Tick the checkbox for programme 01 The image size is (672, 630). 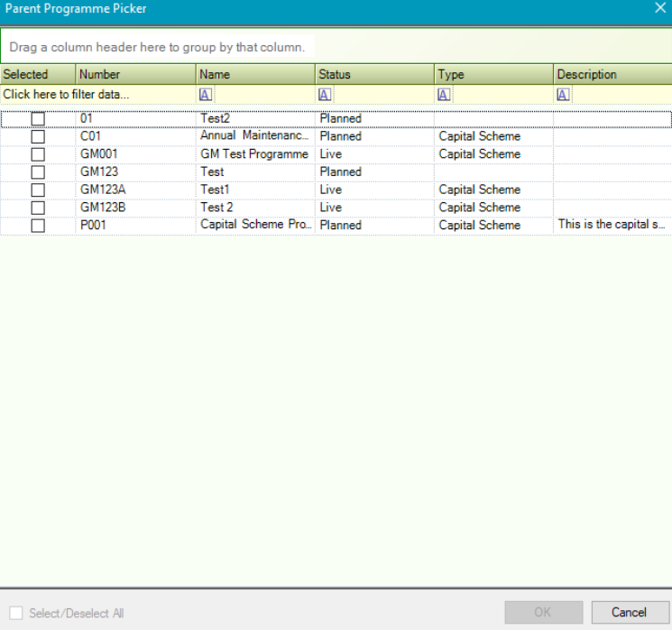(38, 119)
